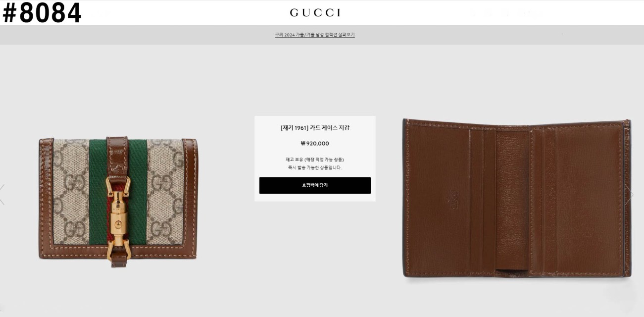Select the 재고 보유 (매장 픽업 가능 상품) stock text

click(x=315, y=159)
